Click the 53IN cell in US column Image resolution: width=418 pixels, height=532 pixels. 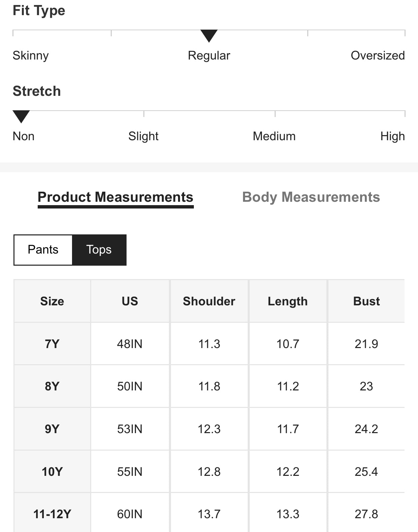coord(130,429)
